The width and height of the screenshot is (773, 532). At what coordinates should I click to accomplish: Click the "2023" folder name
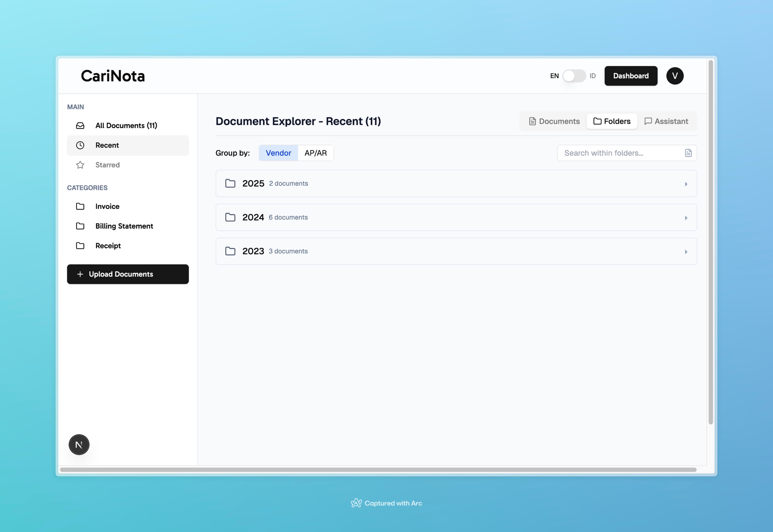click(x=253, y=251)
